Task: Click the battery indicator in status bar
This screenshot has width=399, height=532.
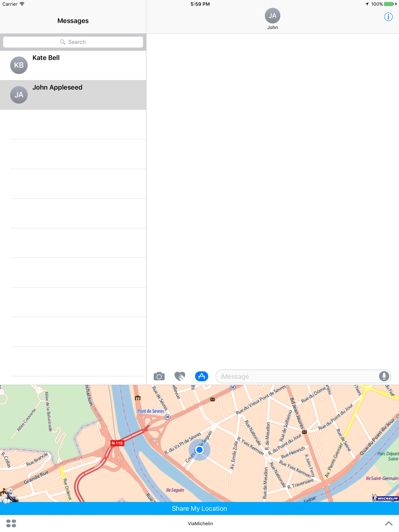Action: click(389, 4)
